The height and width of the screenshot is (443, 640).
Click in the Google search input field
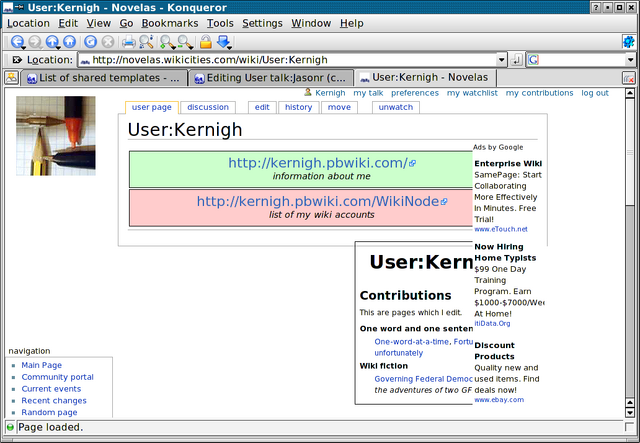click(x=582, y=60)
